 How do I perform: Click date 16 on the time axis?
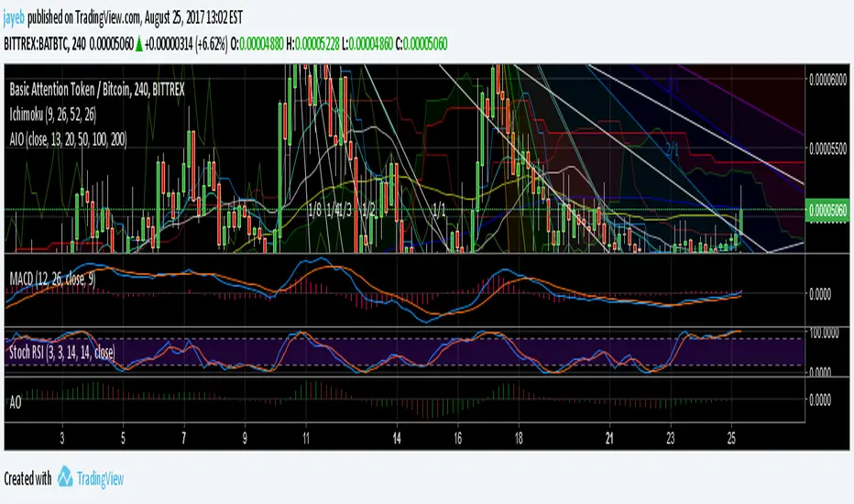[457, 439]
